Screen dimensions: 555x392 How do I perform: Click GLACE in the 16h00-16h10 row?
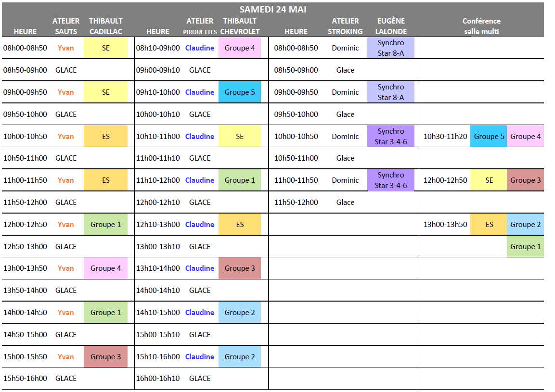pos(200,379)
